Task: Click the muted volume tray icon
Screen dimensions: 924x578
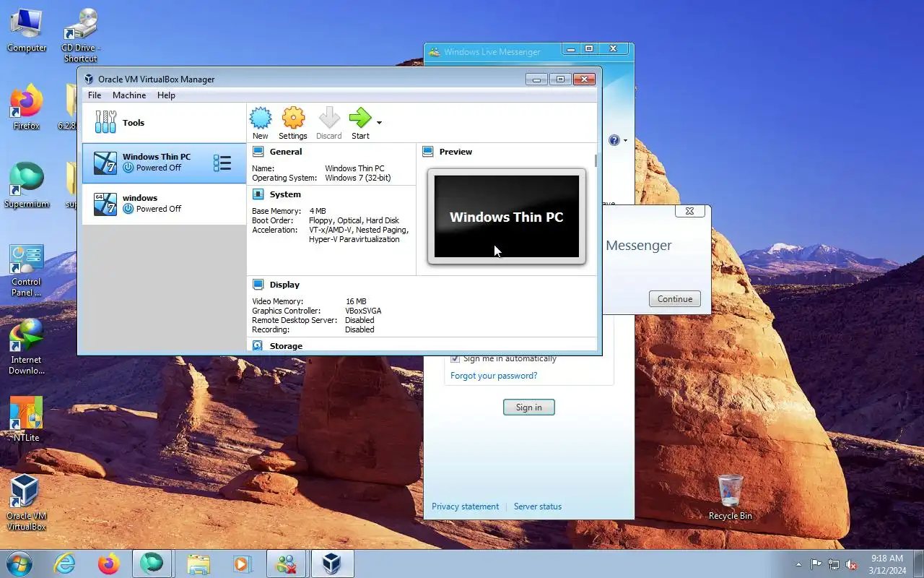Action: pos(852,564)
